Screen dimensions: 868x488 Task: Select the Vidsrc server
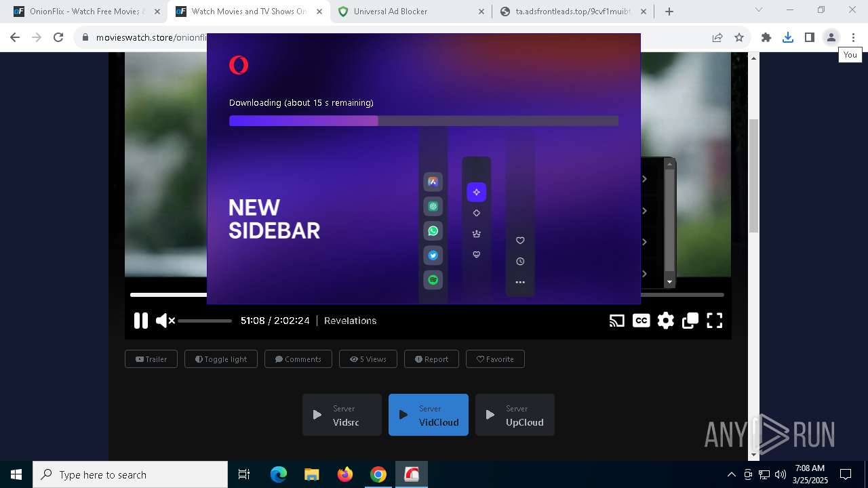click(342, 415)
